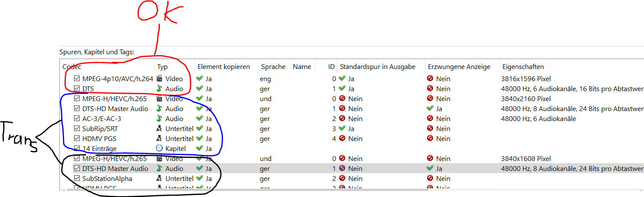
Task: Click the clock icon for the 14 Einträge chapters
Action: [159, 148]
